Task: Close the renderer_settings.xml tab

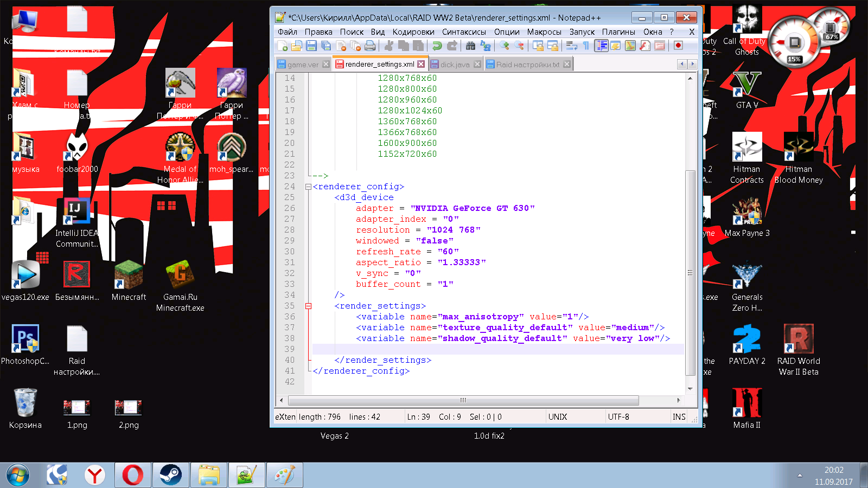Action: tap(421, 64)
